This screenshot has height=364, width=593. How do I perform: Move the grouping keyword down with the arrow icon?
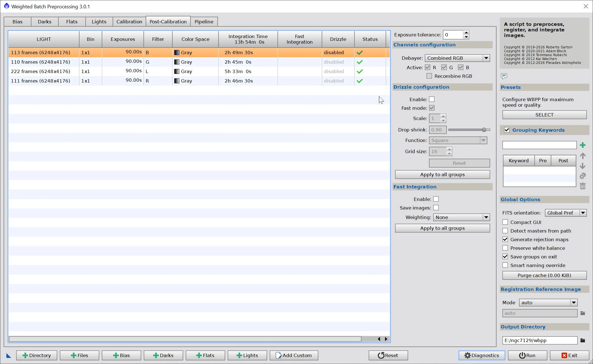tap(583, 166)
